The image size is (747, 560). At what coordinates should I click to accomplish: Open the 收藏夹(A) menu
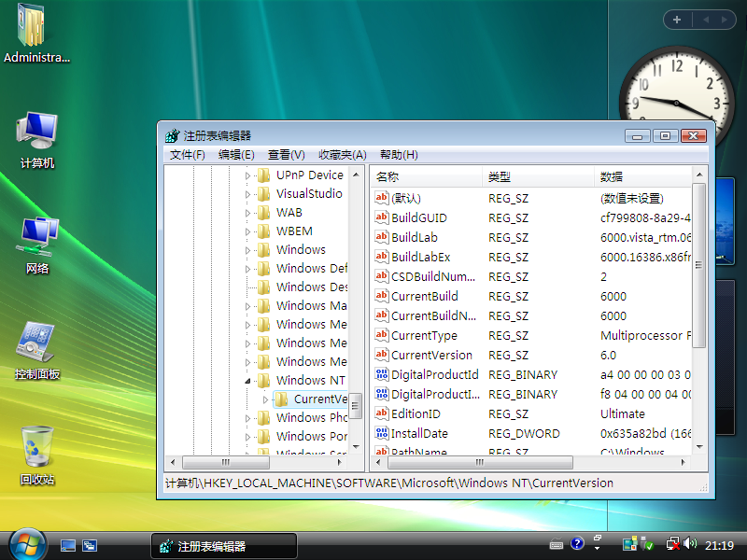click(342, 155)
